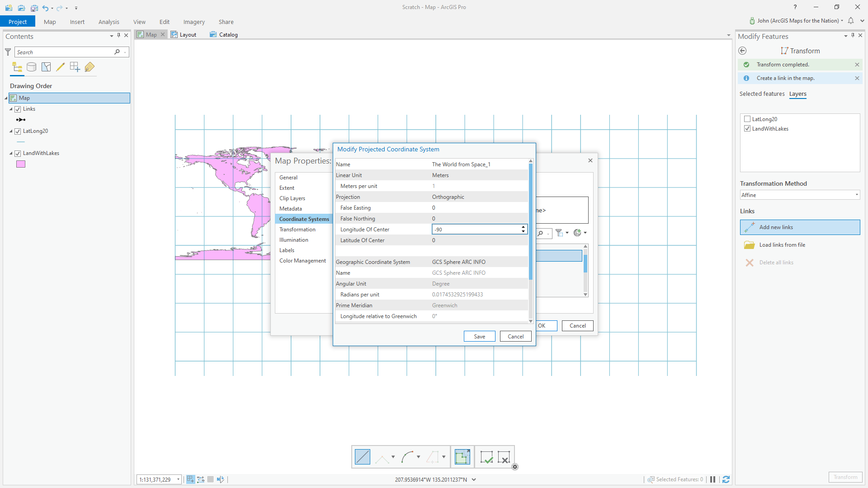Open List By Editing pencil view
The image size is (868, 488).
coord(60,67)
